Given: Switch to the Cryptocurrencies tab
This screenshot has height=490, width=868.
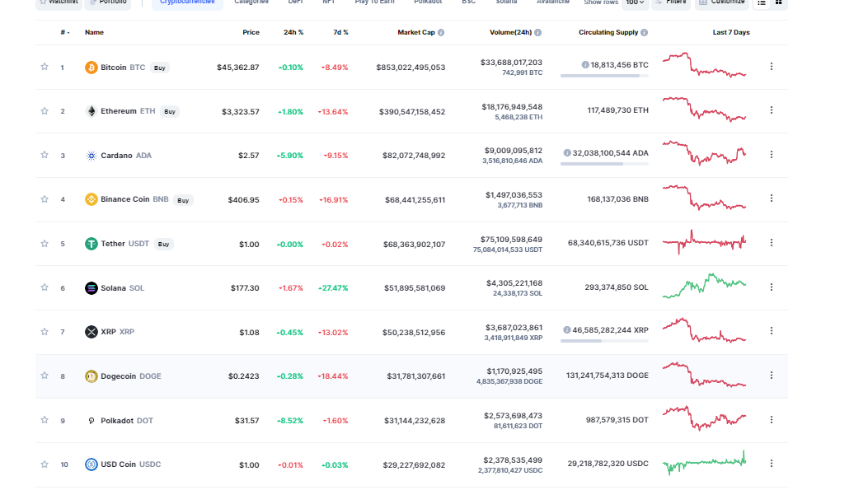Looking at the screenshot, I should coord(187,2).
